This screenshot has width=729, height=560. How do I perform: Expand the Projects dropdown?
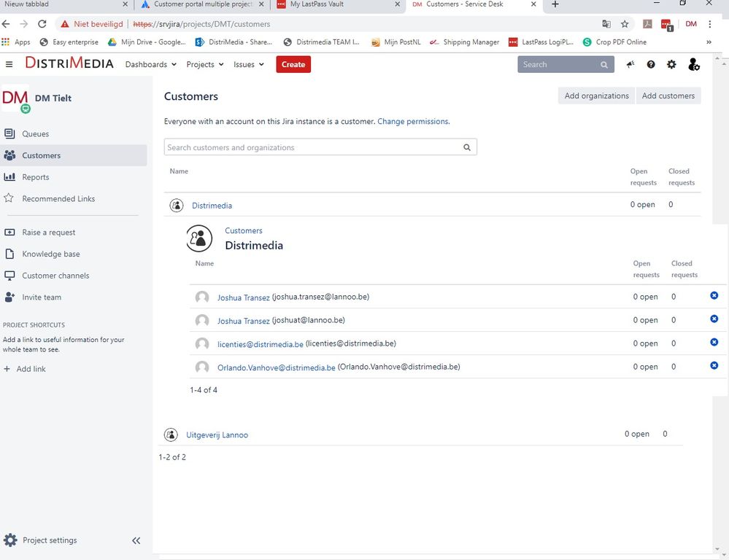pos(205,65)
